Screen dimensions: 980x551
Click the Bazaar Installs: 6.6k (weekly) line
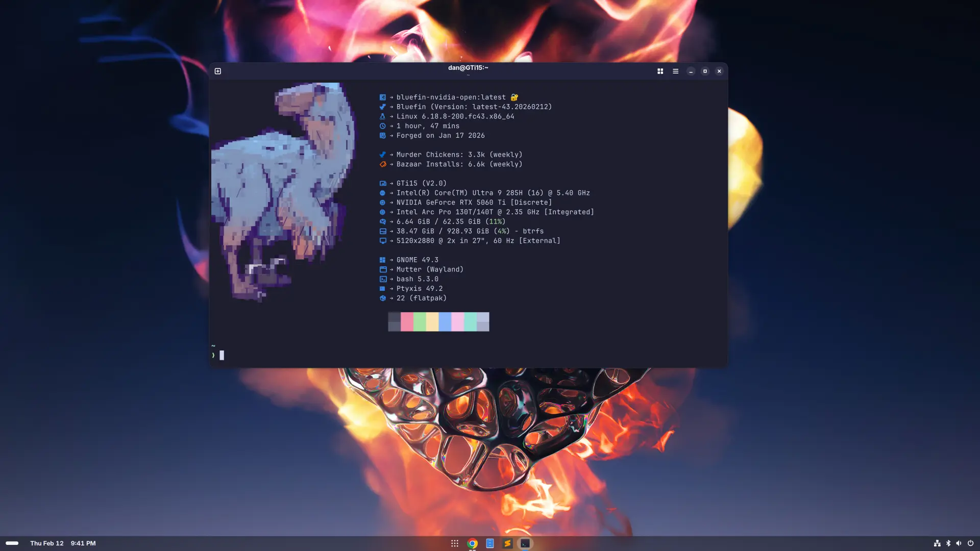[459, 164]
